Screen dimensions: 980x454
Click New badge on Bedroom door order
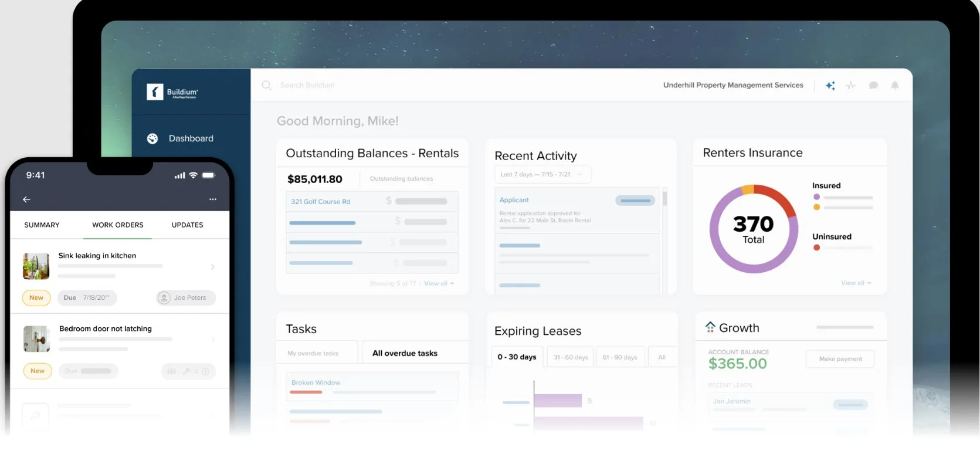(38, 371)
